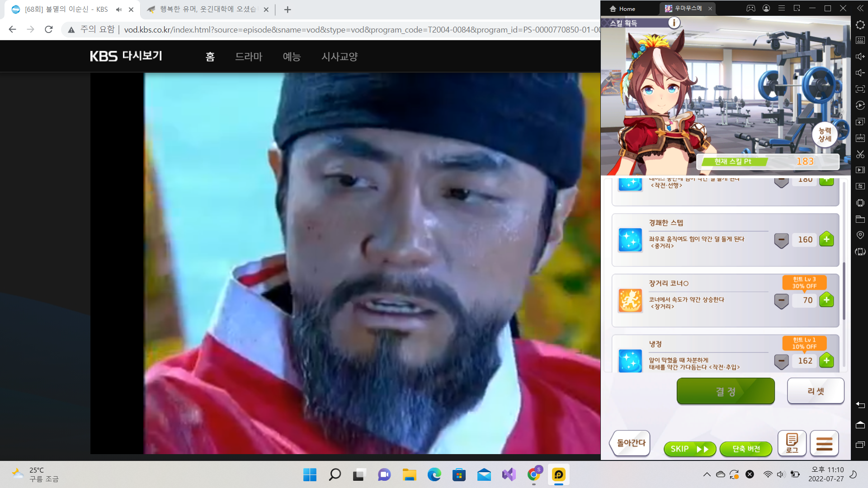
Task: Open emulator gamepad settings icon
Action: coord(750,9)
